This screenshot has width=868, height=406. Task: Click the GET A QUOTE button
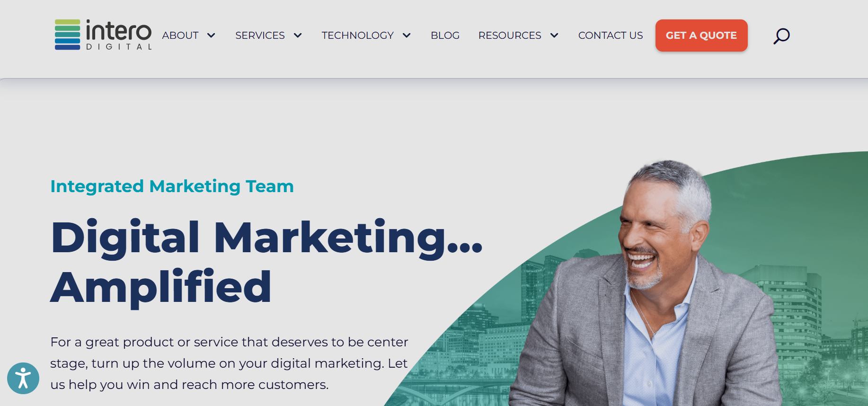click(x=701, y=35)
